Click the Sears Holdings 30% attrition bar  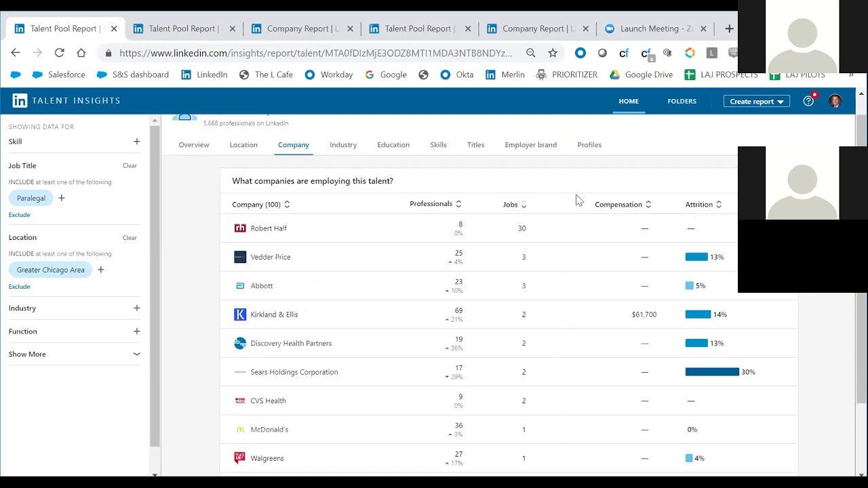712,372
